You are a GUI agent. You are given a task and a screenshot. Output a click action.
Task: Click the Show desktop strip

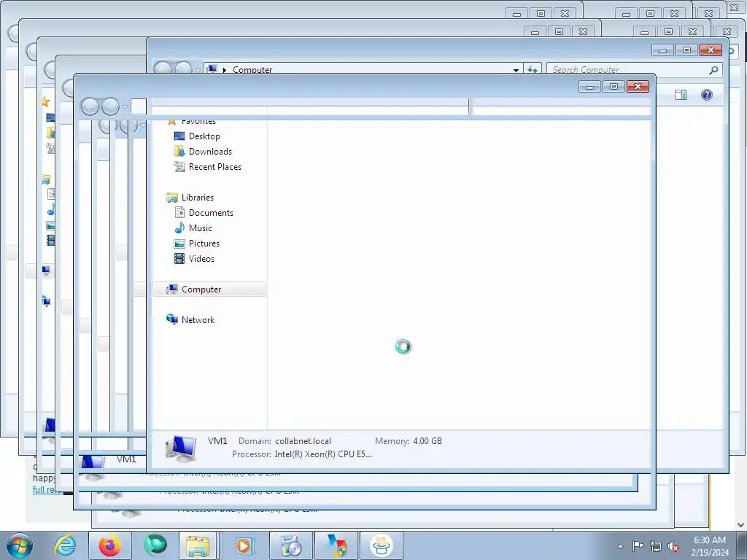tap(742, 545)
